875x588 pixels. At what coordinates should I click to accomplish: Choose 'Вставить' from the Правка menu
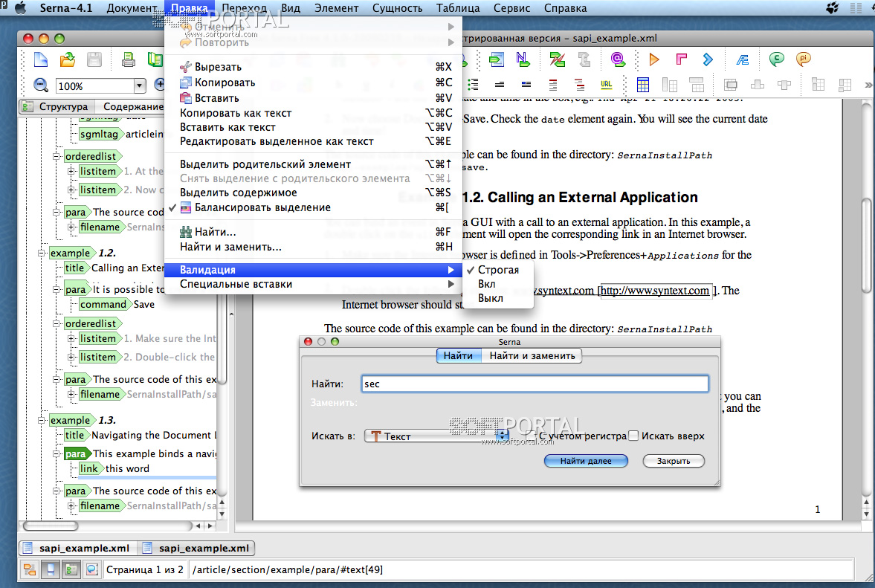313,98
